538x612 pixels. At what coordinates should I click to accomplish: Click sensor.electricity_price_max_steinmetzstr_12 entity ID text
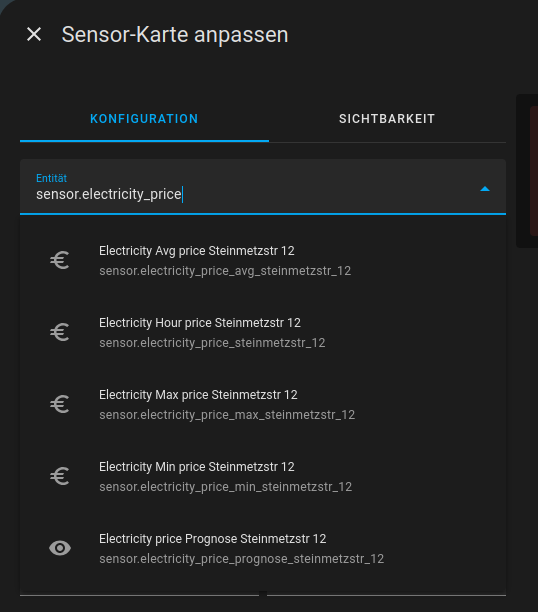click(227, 415)
